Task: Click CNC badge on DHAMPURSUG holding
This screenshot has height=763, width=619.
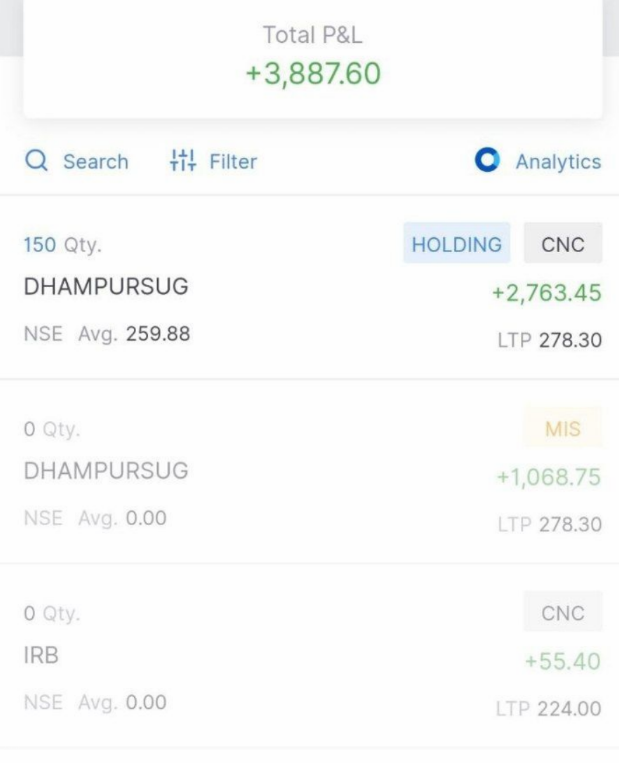Action: (x=563, y=244)
